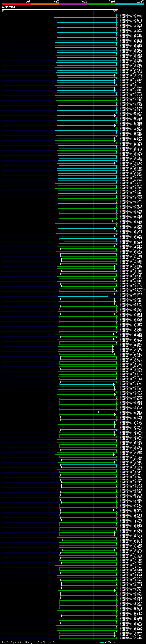Open hit UniRef100_A7R0V8

(131, 25)
